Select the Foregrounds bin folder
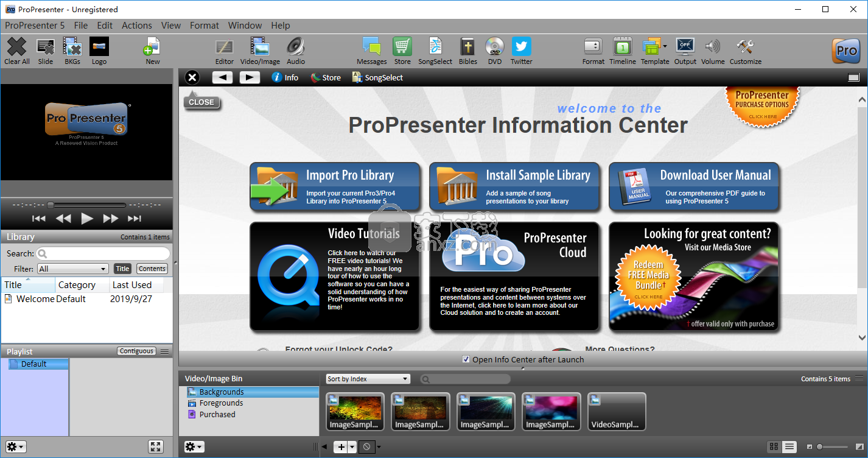This screenshot has width=868, height=458. (x=221, y=403)
